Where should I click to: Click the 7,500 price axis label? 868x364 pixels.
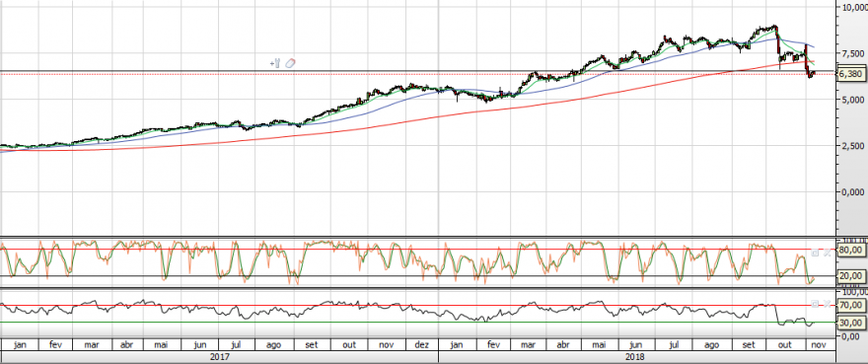click(852, 53)
